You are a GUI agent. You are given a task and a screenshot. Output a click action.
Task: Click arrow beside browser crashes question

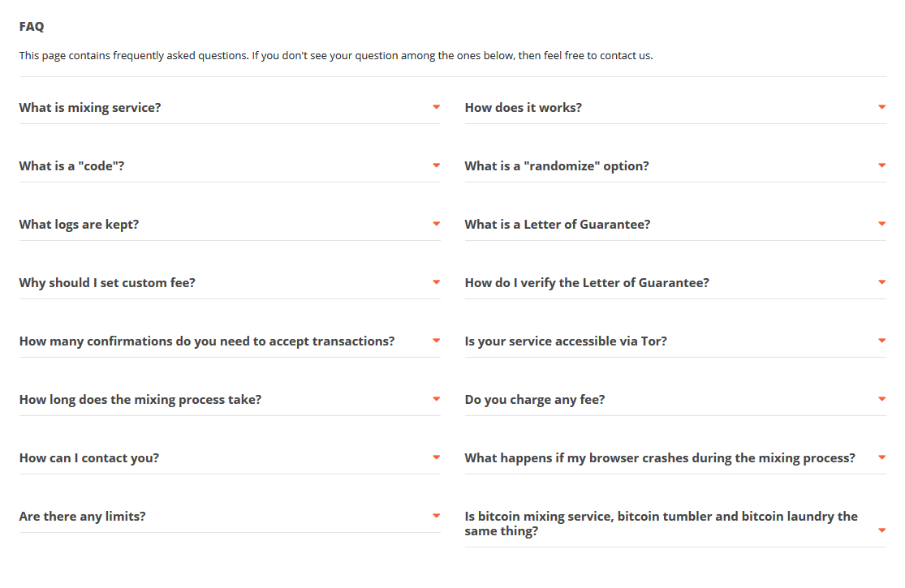(881, 457)
